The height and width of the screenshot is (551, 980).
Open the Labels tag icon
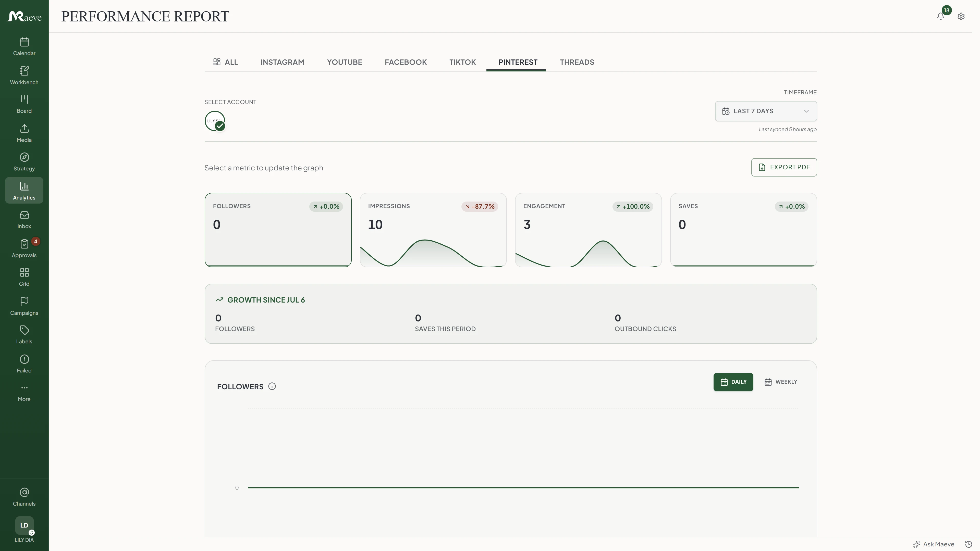point(24,335)
